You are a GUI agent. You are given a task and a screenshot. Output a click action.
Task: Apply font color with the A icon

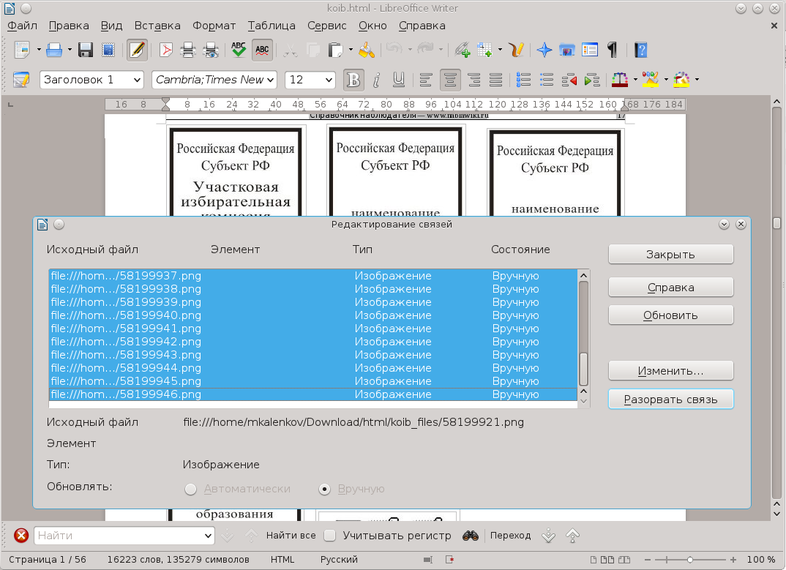(620, 79)
